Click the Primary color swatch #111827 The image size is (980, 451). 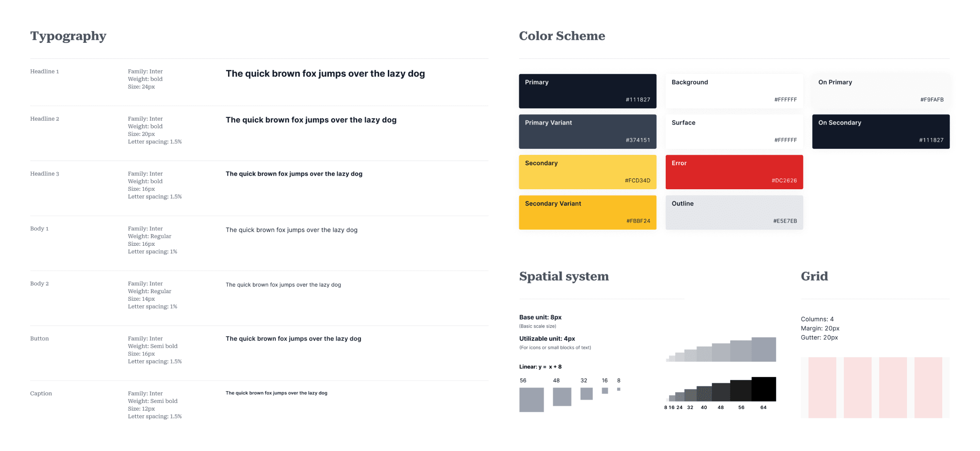tap(587, 91)
